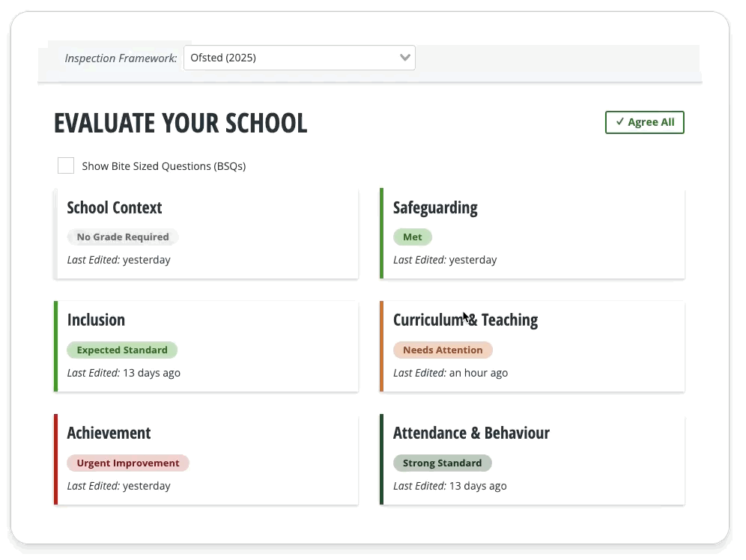This screenshot has height=560, width=746.
Task: Open Attendance & Behaviour section
Action: click(471, 433)
